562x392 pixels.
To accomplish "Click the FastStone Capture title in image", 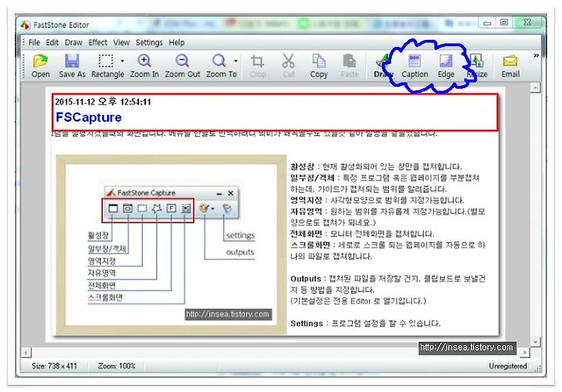I will coord(146,193).
